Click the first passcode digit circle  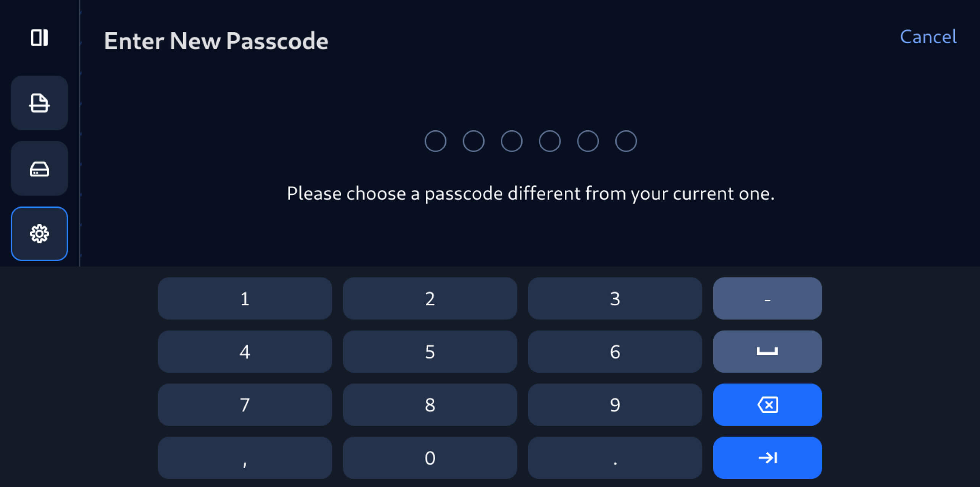pyautogui.click(x=435, y=141)
